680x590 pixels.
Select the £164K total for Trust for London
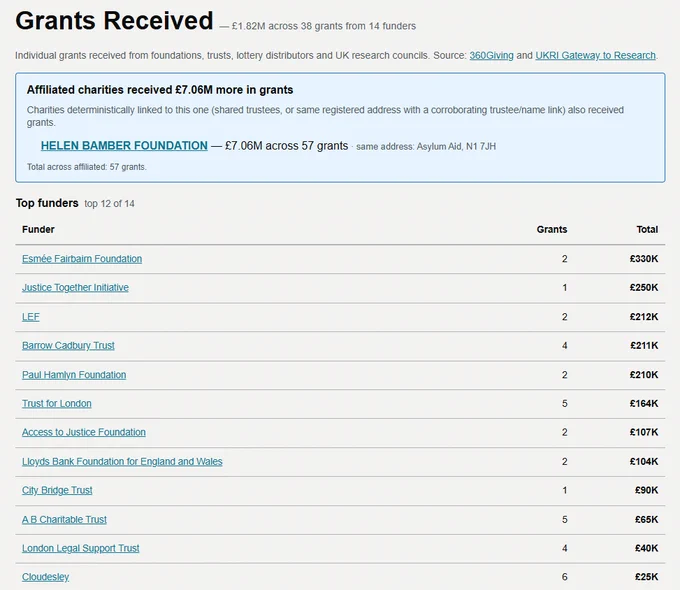point(644,403)
